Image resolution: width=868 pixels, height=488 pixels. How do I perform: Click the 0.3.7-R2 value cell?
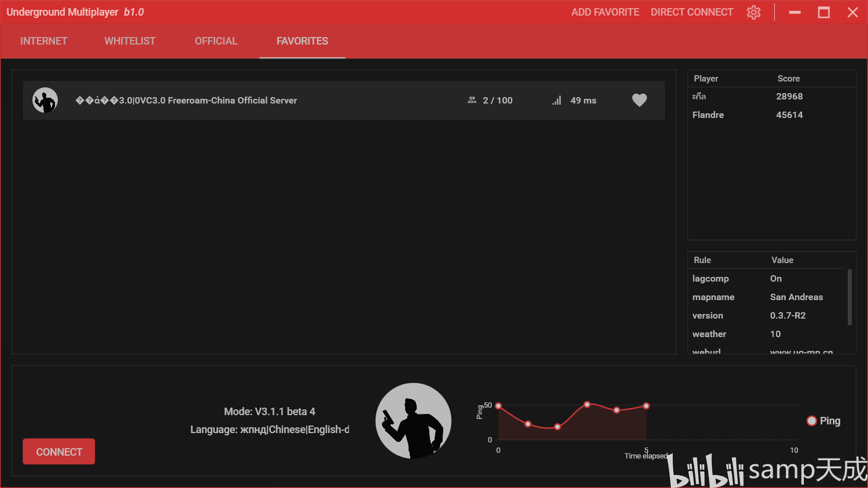788,316
